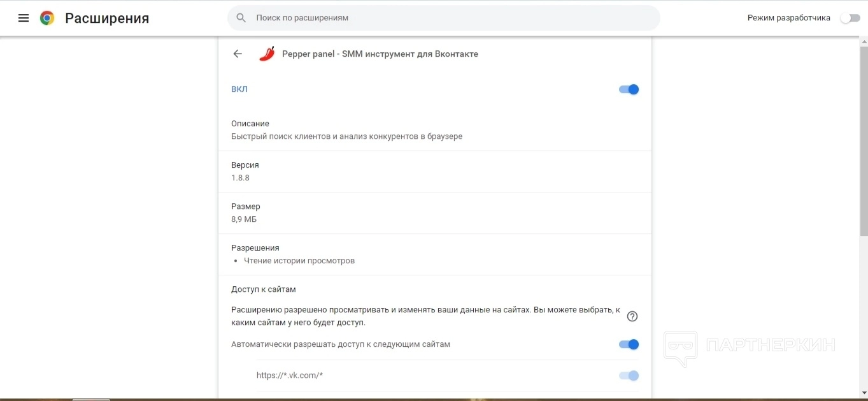
Task: Open the hamburger main menu
Action: 24,18
